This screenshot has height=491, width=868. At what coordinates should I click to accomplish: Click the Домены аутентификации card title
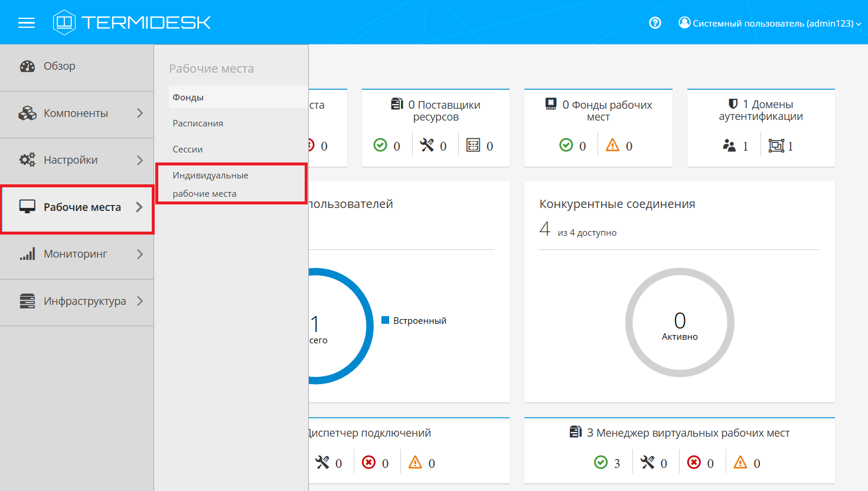(761, 110)
